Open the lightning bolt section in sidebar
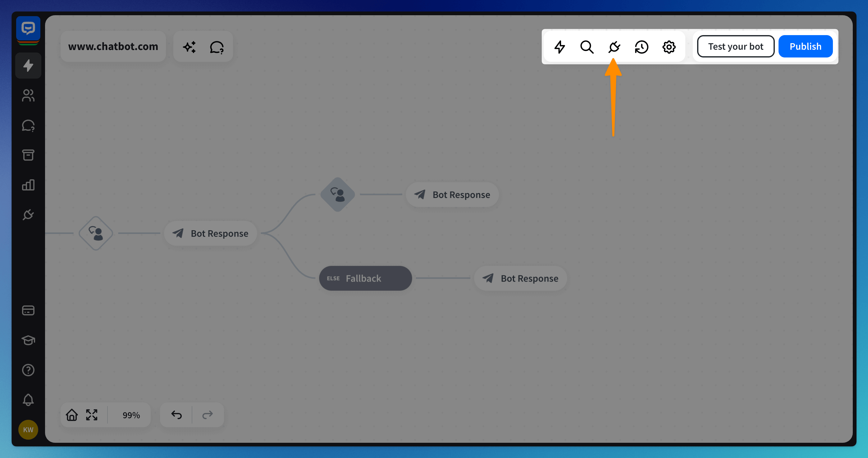Viewport: 868px width, 458px height. [28, 65]
